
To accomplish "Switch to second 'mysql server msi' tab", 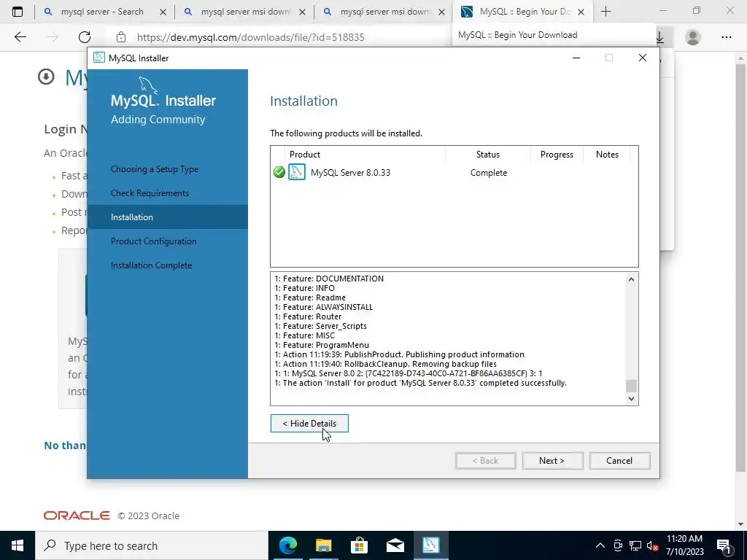I will tap(244, 12).
